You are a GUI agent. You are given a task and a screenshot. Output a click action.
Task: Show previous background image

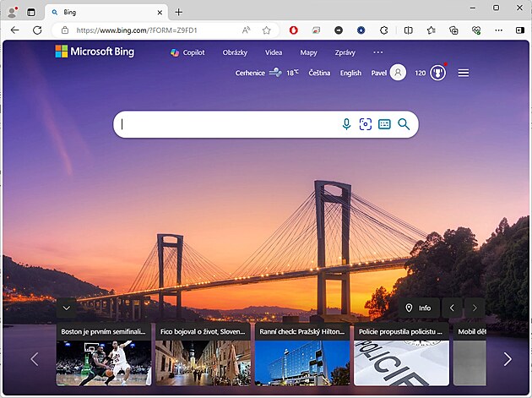pos(452,308)
